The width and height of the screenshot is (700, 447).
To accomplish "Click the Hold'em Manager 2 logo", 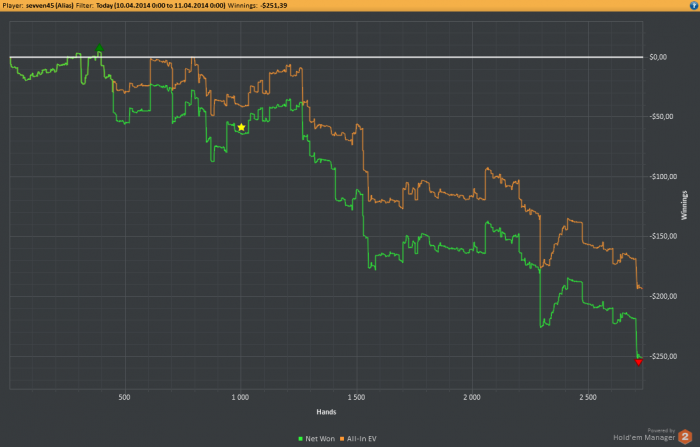I will (653, 436).
